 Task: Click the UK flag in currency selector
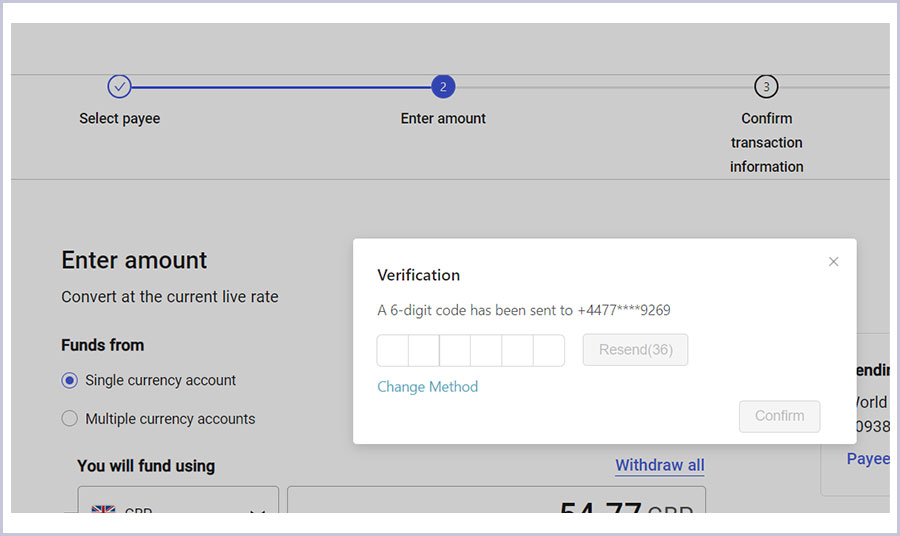(103, 509)
